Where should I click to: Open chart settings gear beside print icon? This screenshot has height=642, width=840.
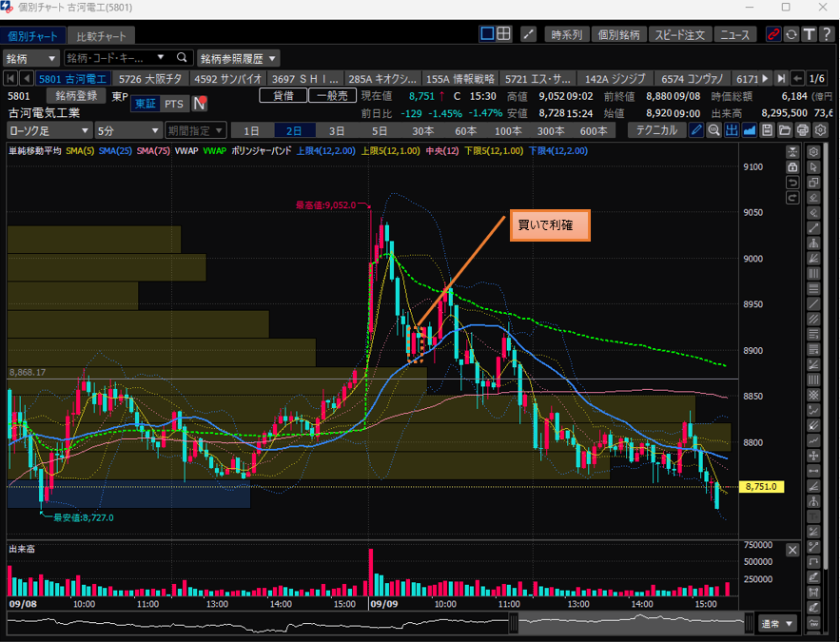pyautogui.click(x=818, y=130)
